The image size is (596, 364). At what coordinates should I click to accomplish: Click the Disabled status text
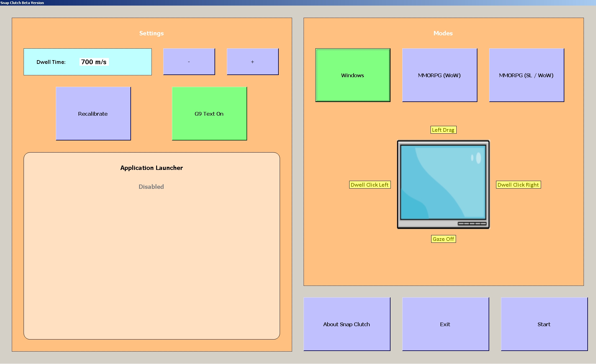click(151, 187)
